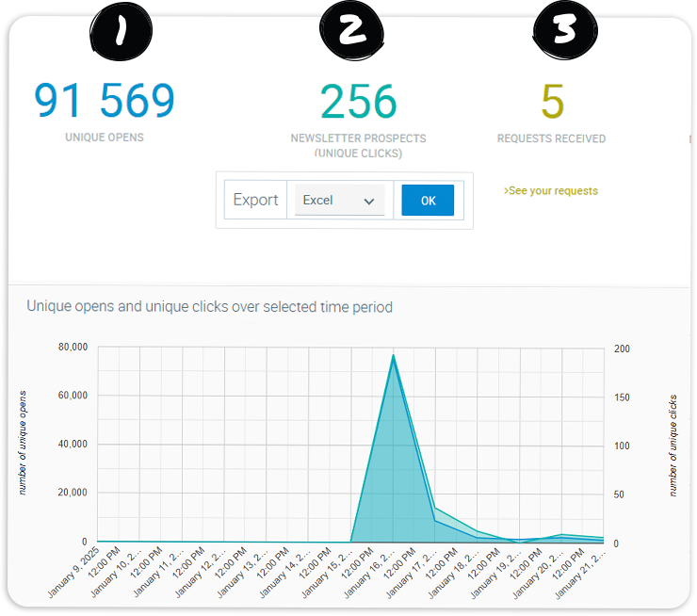
Task: Click the 91 569 unique opens figure
Action: [105, 101]
